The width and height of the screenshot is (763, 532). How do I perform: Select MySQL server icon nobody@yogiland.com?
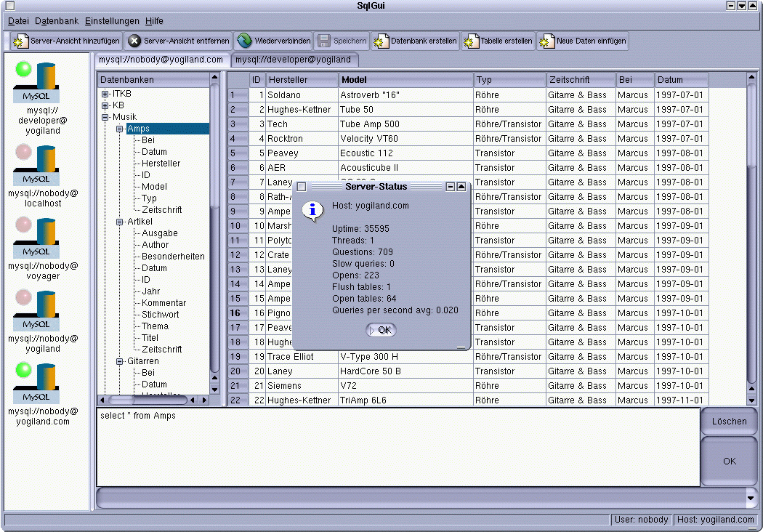click(x=37, y=382)
